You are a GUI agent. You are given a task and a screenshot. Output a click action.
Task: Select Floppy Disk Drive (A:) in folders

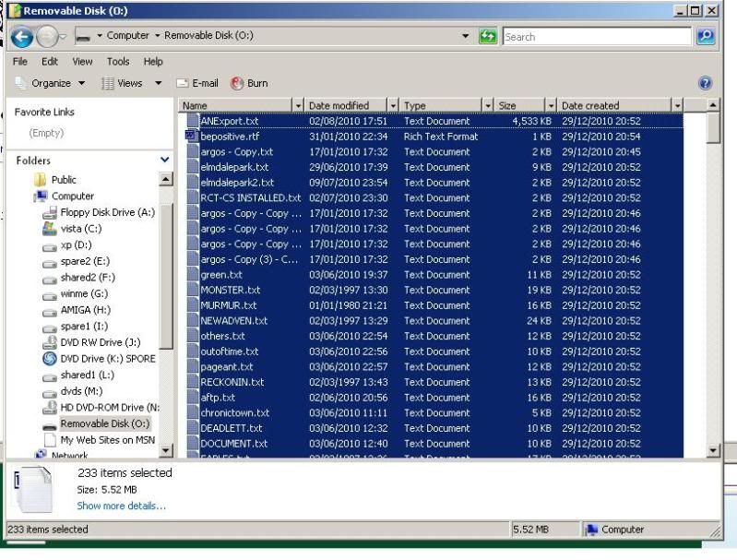(x=107, y=212)
